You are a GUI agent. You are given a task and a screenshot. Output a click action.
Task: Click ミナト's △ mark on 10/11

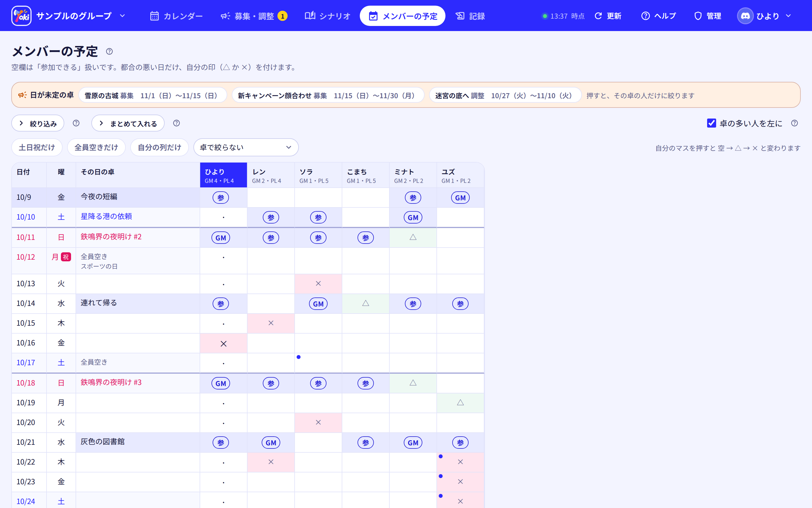pos(413,238)
